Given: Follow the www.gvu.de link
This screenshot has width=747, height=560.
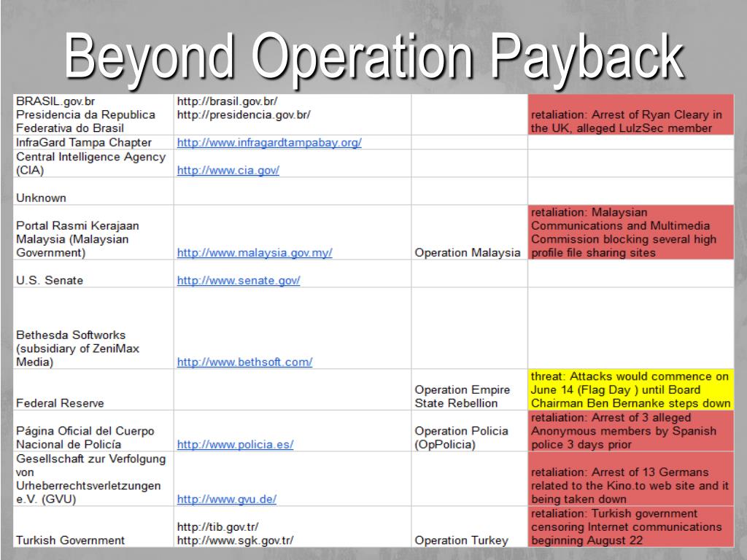Looking at the screenshot, I should click(226, 499).
